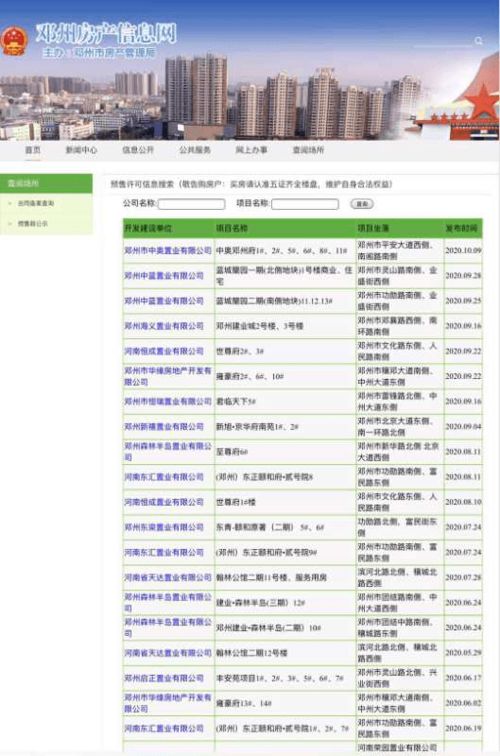Image resolution: width=500 pixels, height=756 pixels.
Task: Open 邓州海义置业有限公司 link
Action: [x=164, y=326]
